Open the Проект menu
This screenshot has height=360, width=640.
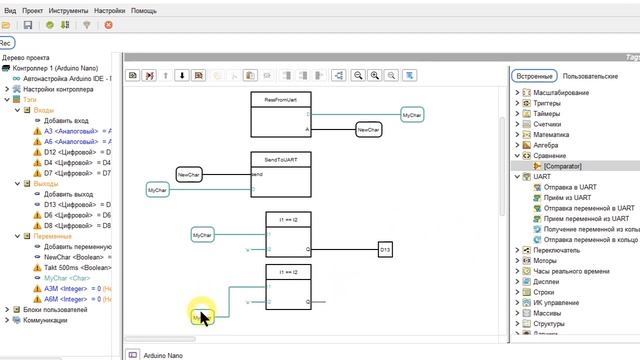click(32, 11)
